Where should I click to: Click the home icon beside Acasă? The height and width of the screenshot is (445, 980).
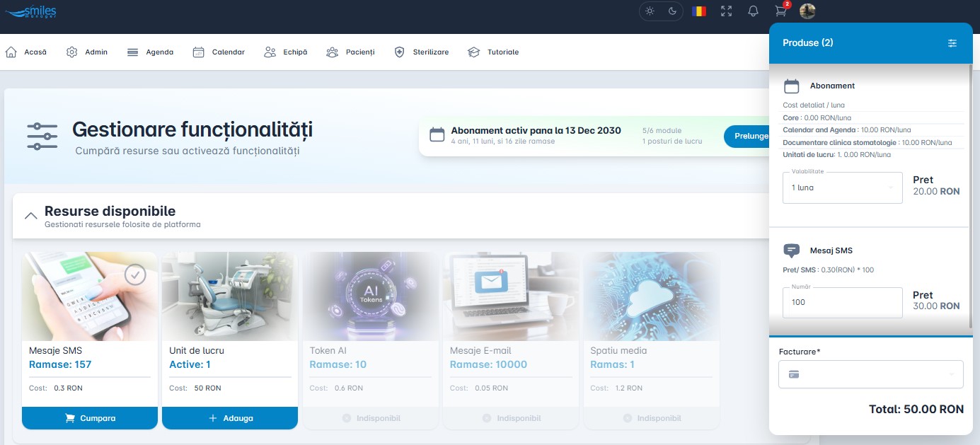coord(10,51)
